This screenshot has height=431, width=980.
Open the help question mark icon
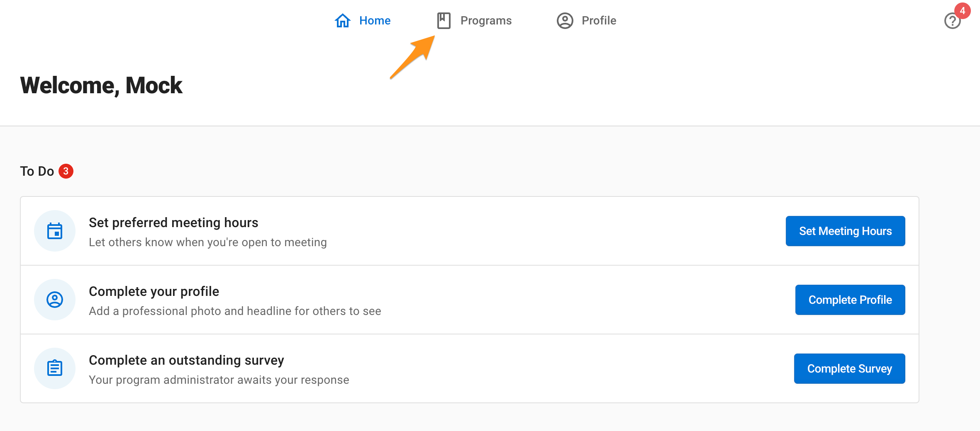pos(952,21)
